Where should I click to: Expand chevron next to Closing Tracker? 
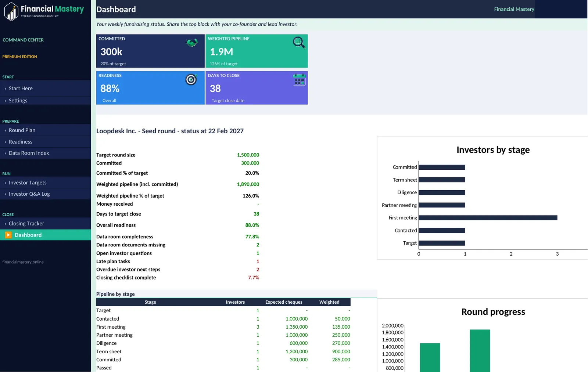pos(5,224)
